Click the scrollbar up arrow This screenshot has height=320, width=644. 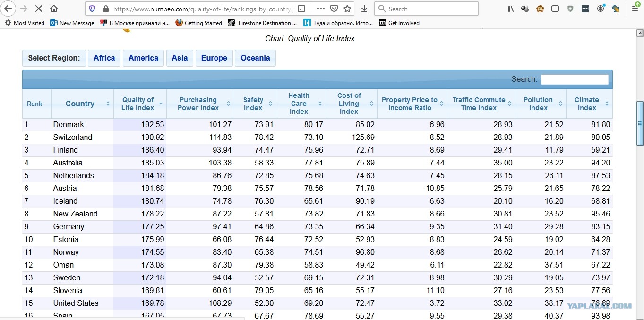(x=640, y=33)
